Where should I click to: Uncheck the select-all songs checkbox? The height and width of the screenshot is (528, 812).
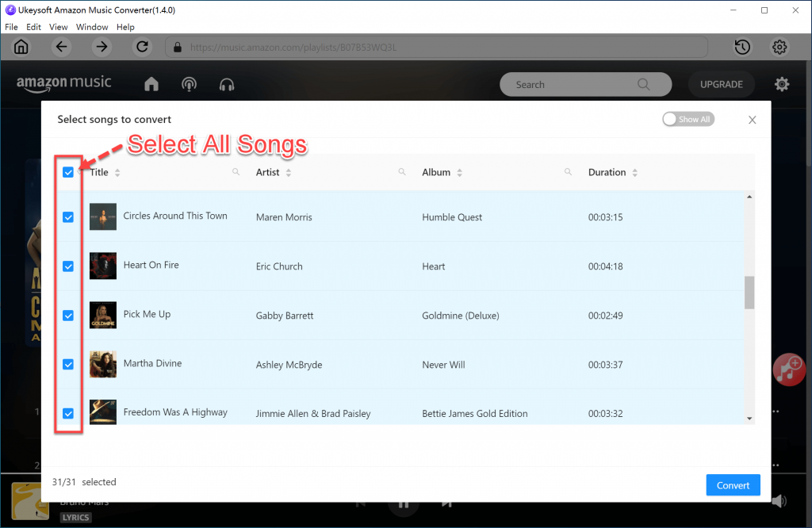click(68, 172)
